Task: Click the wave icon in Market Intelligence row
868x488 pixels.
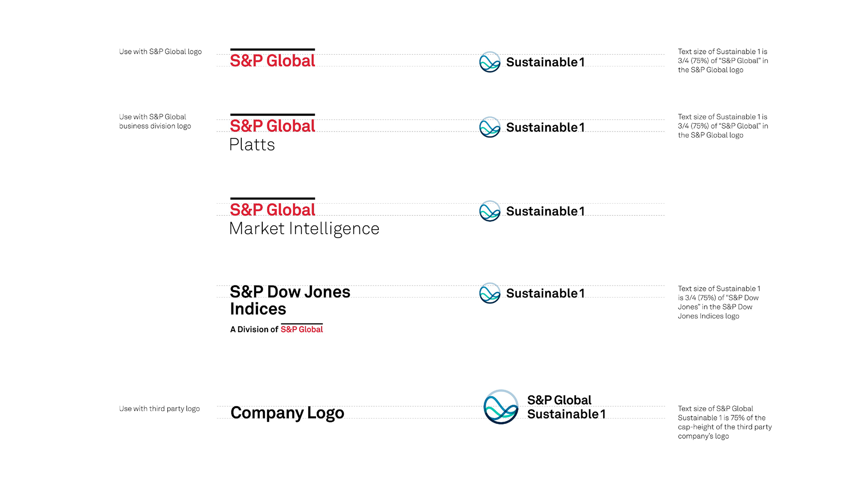Action: (490, 211)
